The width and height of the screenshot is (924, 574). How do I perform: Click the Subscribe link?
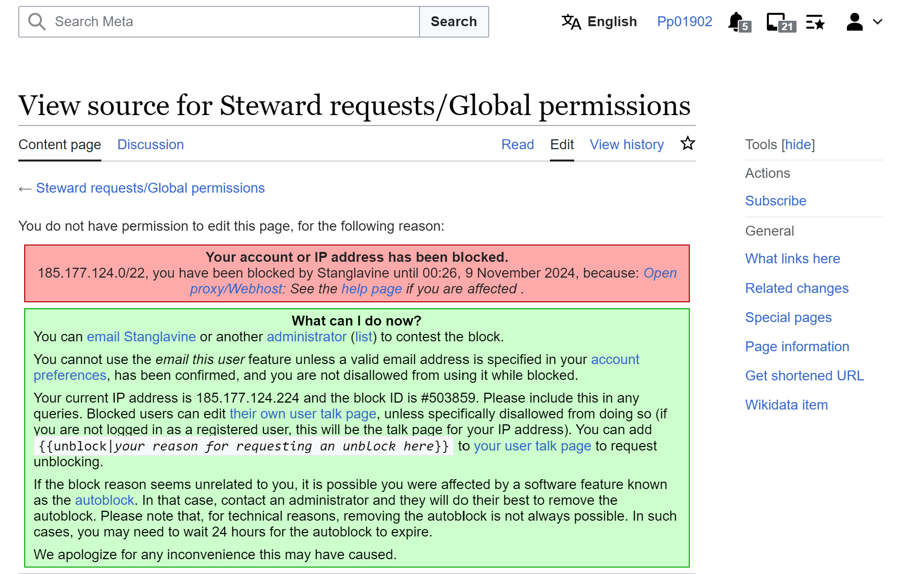[775, 201]
